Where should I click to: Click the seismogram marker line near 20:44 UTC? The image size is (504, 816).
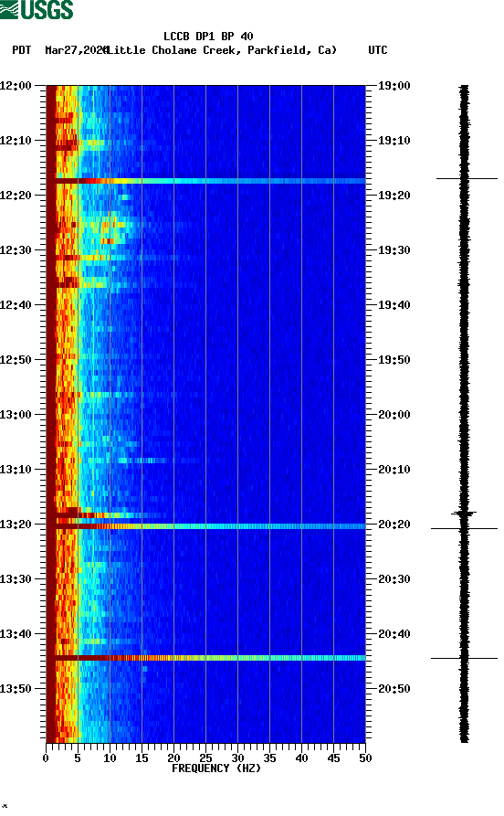[464, 658]
